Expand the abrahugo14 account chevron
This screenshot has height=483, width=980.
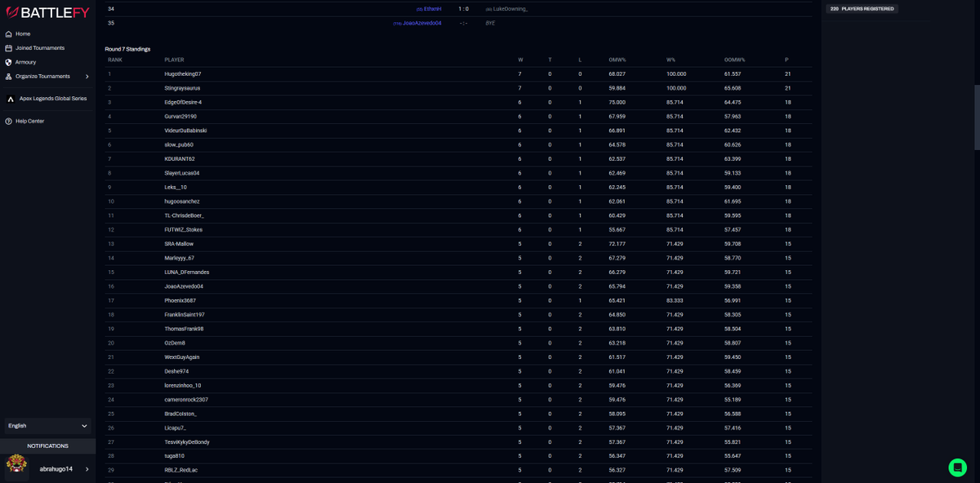(x=87, y=469)
